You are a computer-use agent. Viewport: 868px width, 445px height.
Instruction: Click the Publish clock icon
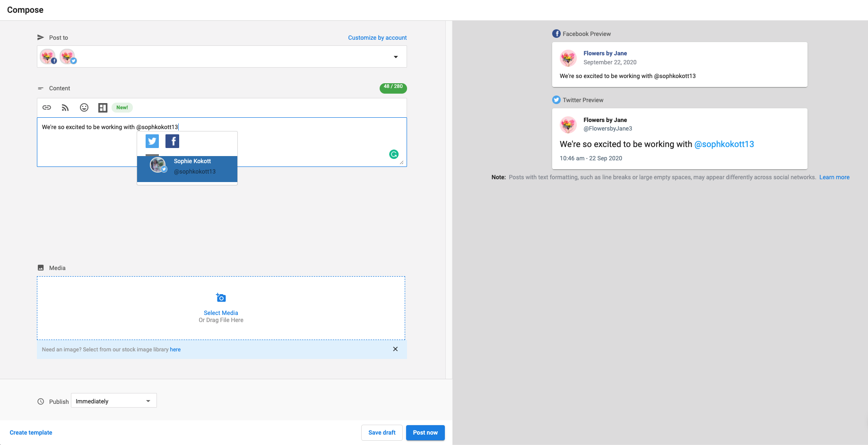click(x=41, y=401)
